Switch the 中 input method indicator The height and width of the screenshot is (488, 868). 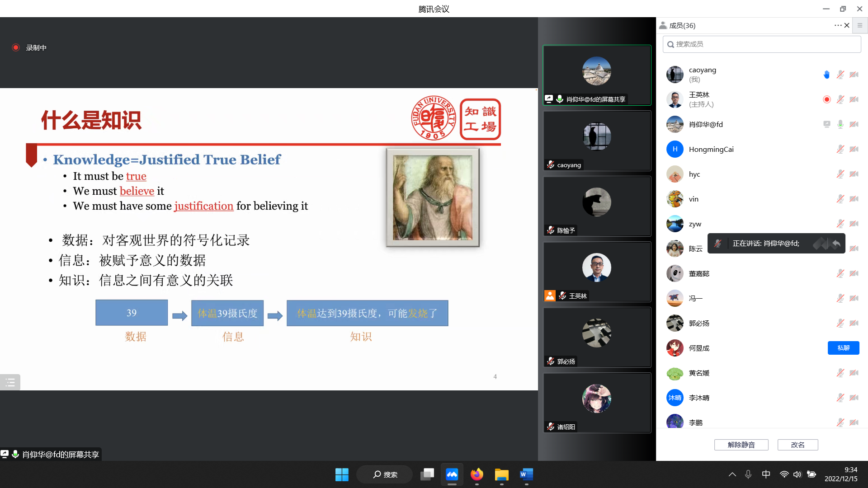coord(766,474)
